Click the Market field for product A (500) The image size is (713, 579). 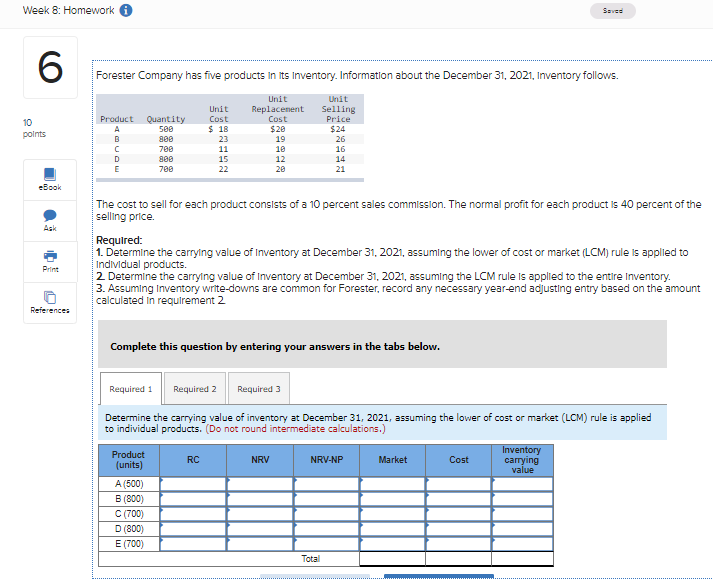coord(393,484)
